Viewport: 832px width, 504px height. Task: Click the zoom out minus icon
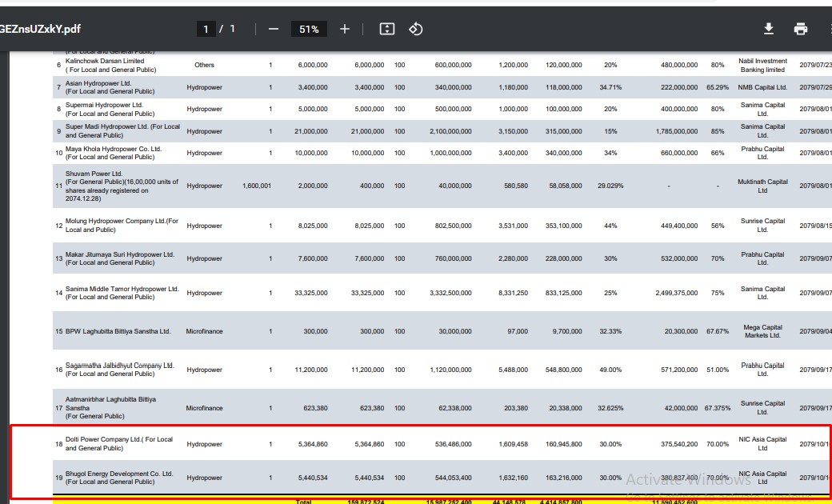(x=274, y=29)
